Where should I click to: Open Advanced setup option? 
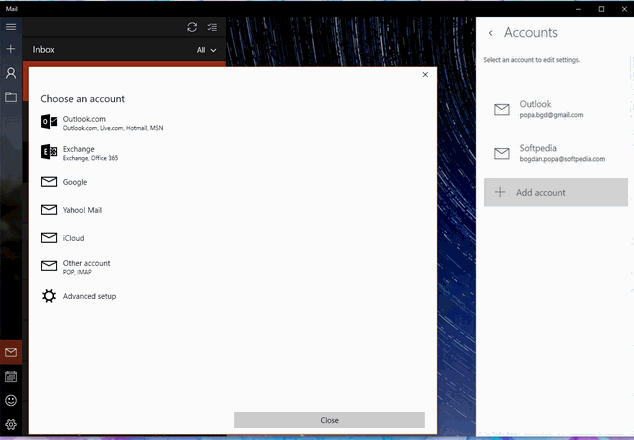[x=78, y=296]
